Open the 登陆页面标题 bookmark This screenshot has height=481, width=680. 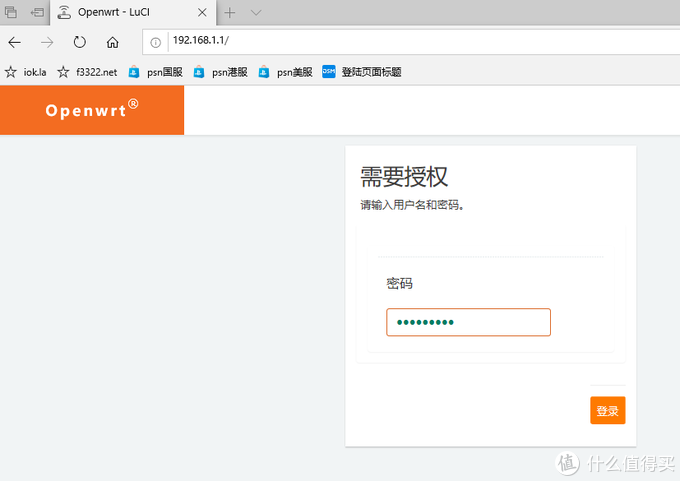tap(362, 72)
